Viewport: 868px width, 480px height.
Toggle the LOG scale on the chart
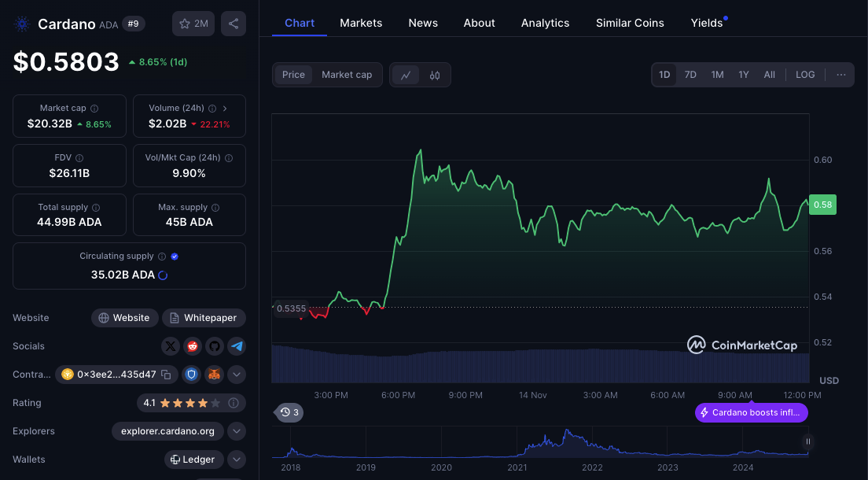point(805,75)
